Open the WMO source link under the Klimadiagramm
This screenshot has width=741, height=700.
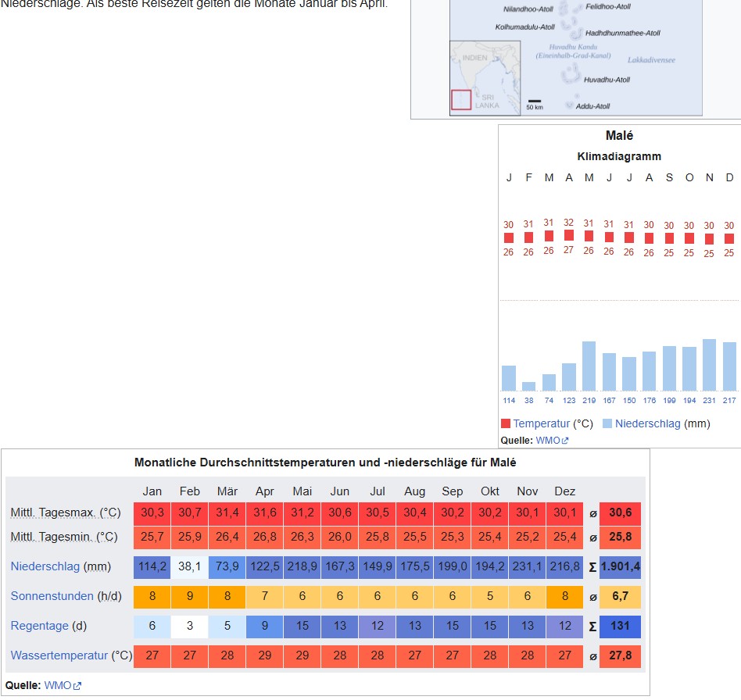tap(547, 440)
